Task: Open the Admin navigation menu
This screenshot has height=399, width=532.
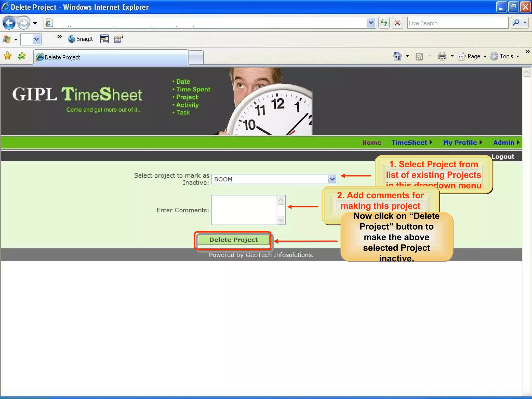Action: [506, 143]
